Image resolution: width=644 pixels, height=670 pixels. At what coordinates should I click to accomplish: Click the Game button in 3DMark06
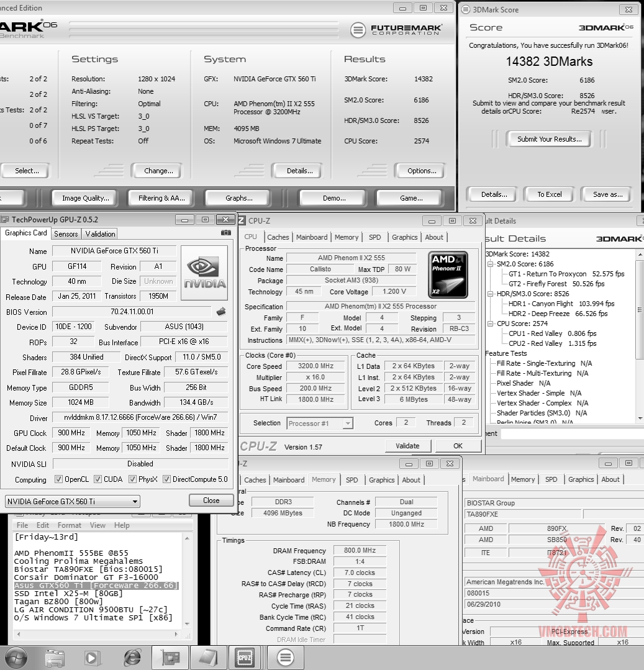click(411, 198)
